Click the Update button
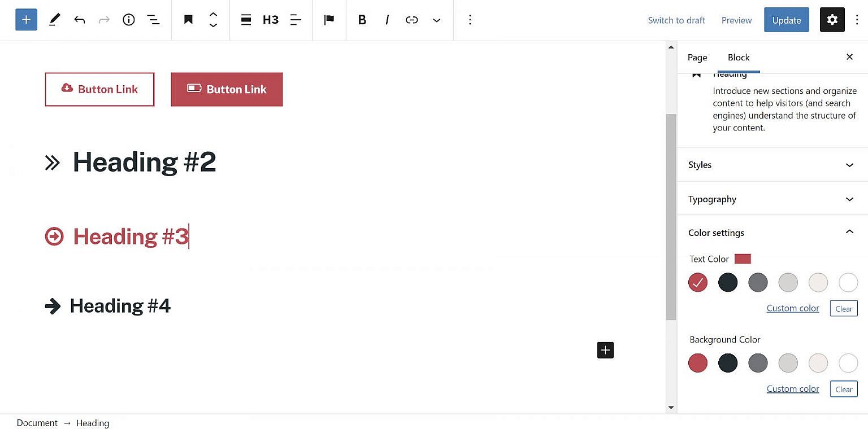Viewport: 868px width, 429px height. click(x=787, y=20)
